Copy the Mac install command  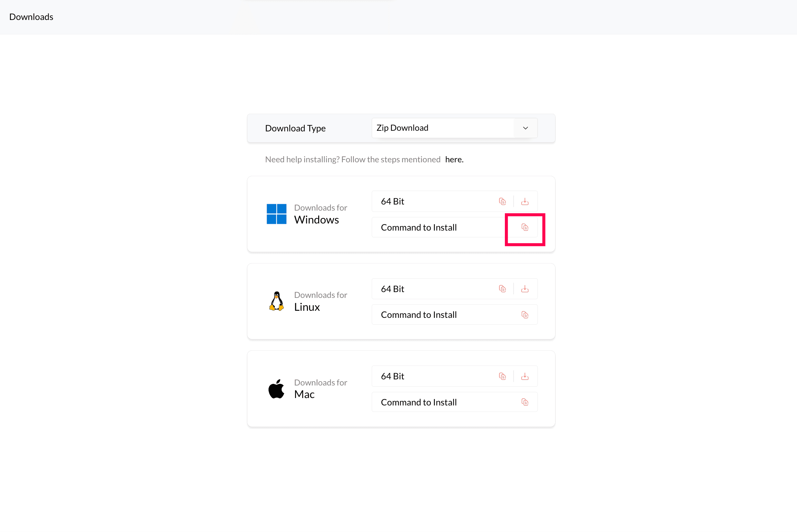(525, 403)
